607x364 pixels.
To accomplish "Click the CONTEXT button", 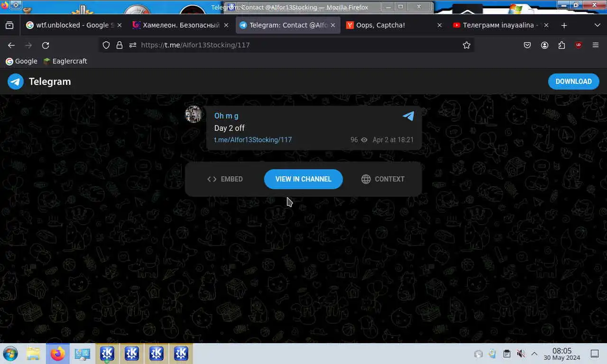I will (x=383, y=179).
